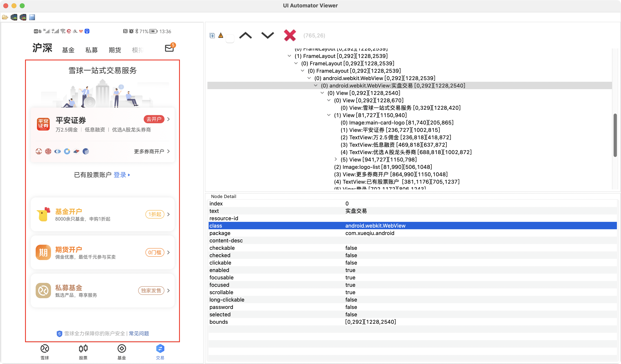Click the Open folder toolbar icon
This screenshot has width=621, height=364.
pyautogui.click(x=5, y=17)
